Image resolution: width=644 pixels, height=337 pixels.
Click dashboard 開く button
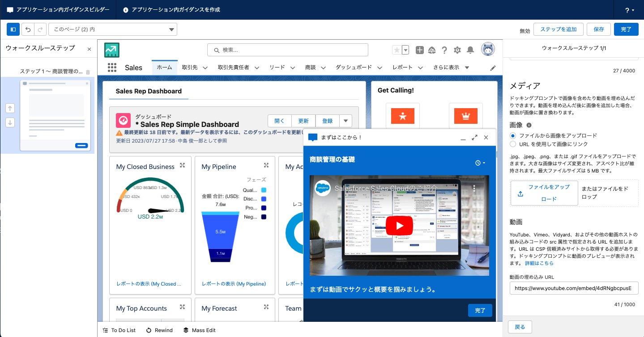click(x=280, y=121)
